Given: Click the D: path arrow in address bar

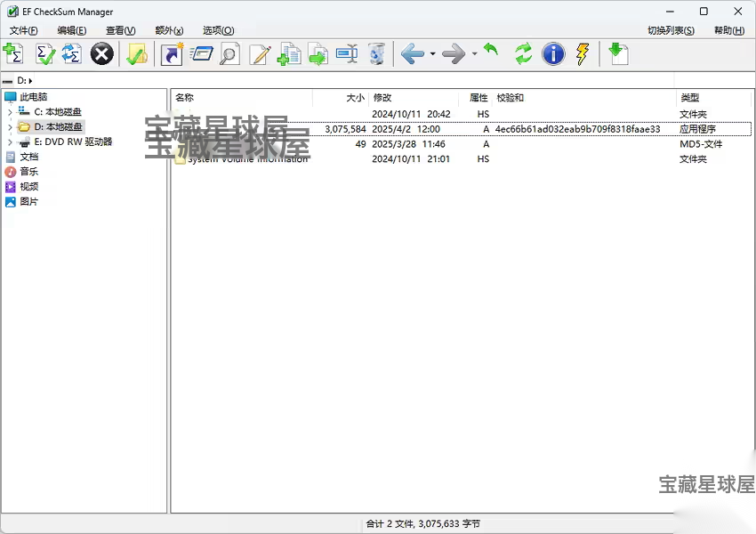Looking at the screenshot, I should click(x=30, y=81).
